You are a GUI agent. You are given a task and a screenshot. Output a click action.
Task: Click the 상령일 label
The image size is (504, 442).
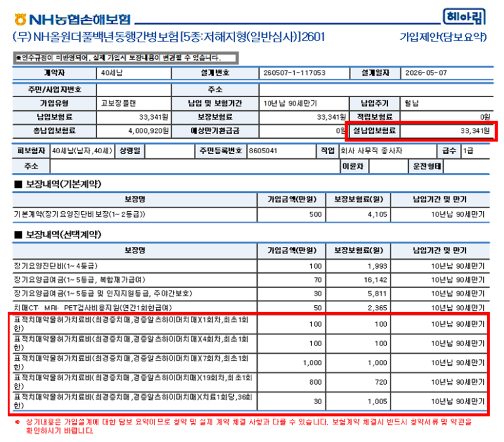(130, 151)
